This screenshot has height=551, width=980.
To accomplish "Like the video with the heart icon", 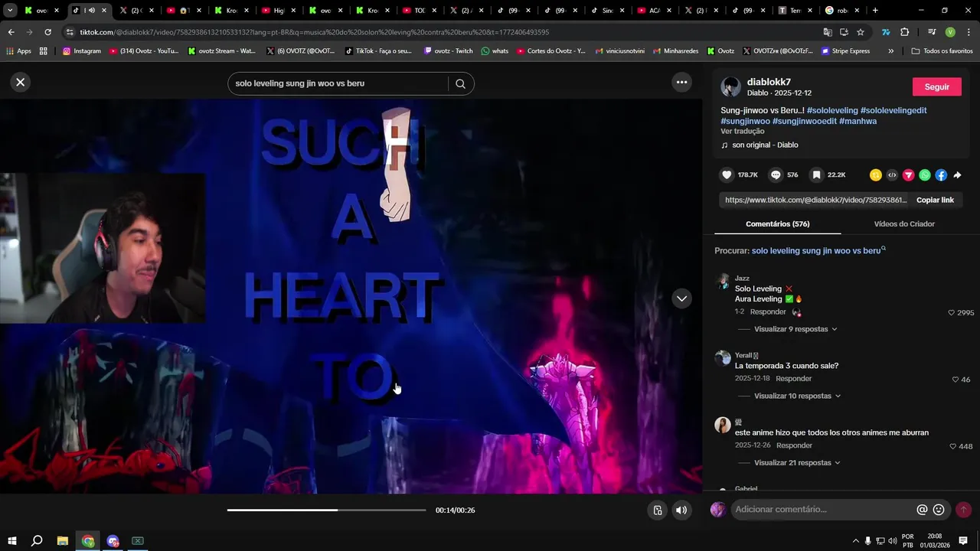I will 727,174.
